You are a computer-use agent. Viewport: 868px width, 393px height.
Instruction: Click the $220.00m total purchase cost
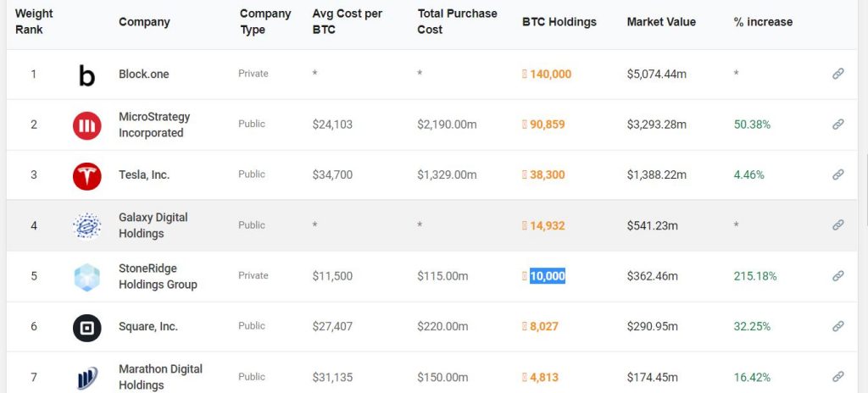point(442,327)
